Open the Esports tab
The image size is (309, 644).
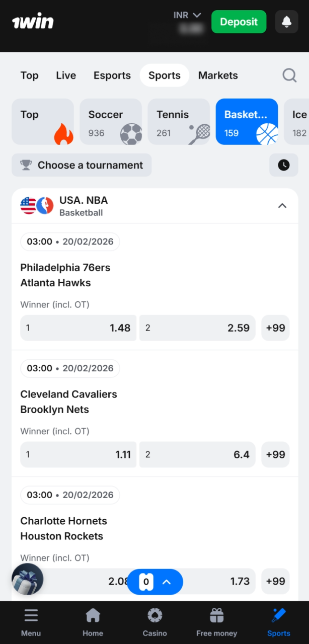112,75
